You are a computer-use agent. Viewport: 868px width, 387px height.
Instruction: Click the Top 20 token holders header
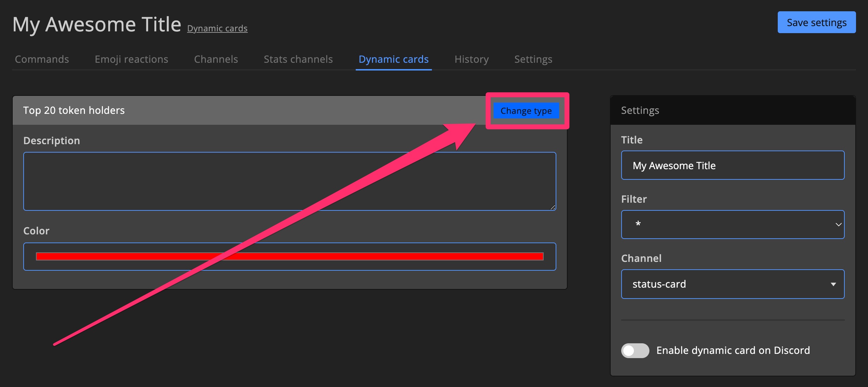coord(74,110)
